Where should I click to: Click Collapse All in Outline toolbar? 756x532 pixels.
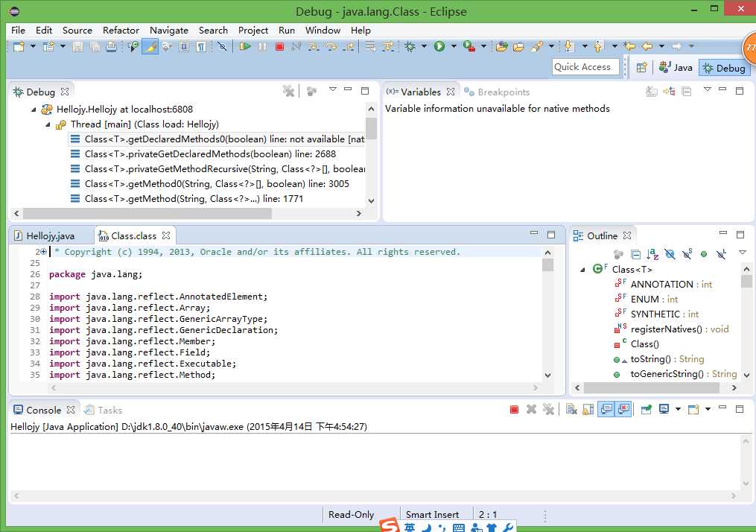point(635,254)
